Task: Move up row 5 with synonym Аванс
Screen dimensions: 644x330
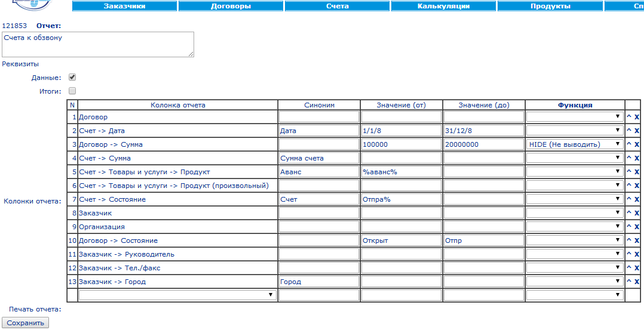Action: pos(628,172)
